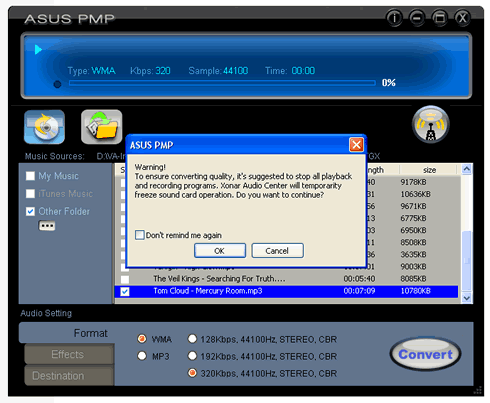Click the progress slider knob
The image size is (490, 403).
(x=57, y=84)
